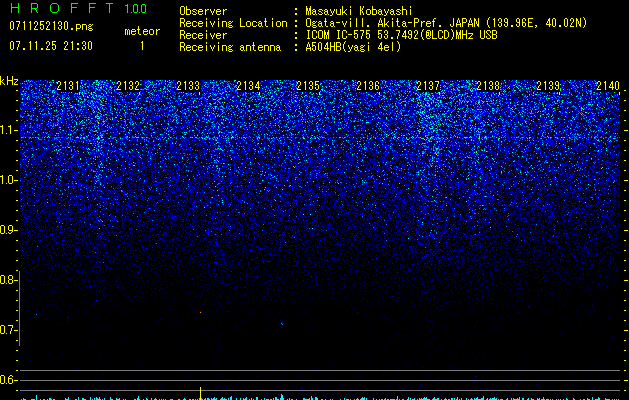Image resolution: width=629 pixels, height=400 pixels.
Task: Click time marker 2135
Action: [308, 85]
